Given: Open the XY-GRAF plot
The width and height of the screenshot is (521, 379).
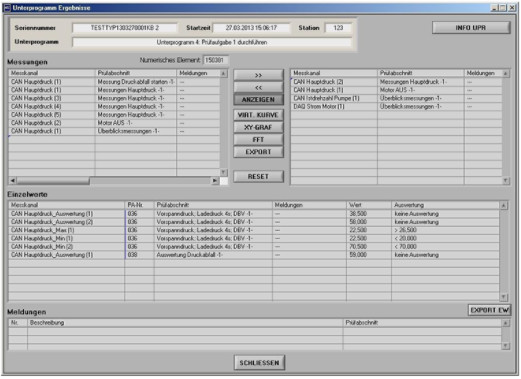Looking at the screenshot, I should tap(258, 127).
